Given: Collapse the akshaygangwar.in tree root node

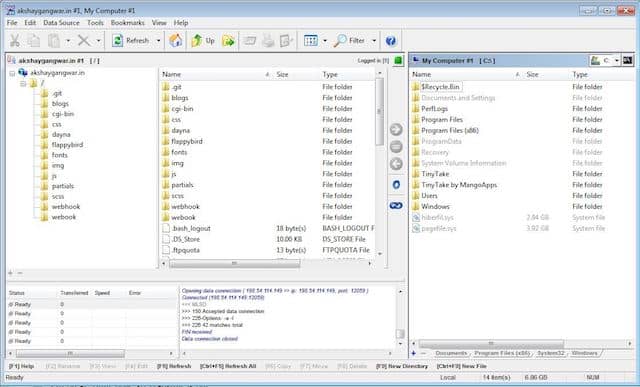Looking at the screenshot, I should 12,73.
